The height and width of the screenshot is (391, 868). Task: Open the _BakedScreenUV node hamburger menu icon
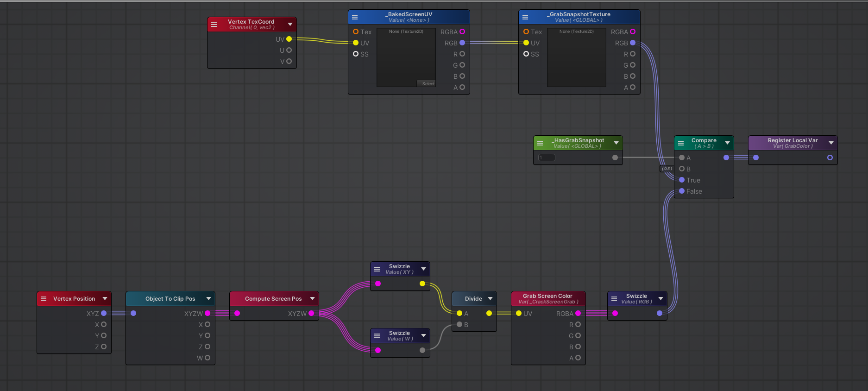click(355, 17)
